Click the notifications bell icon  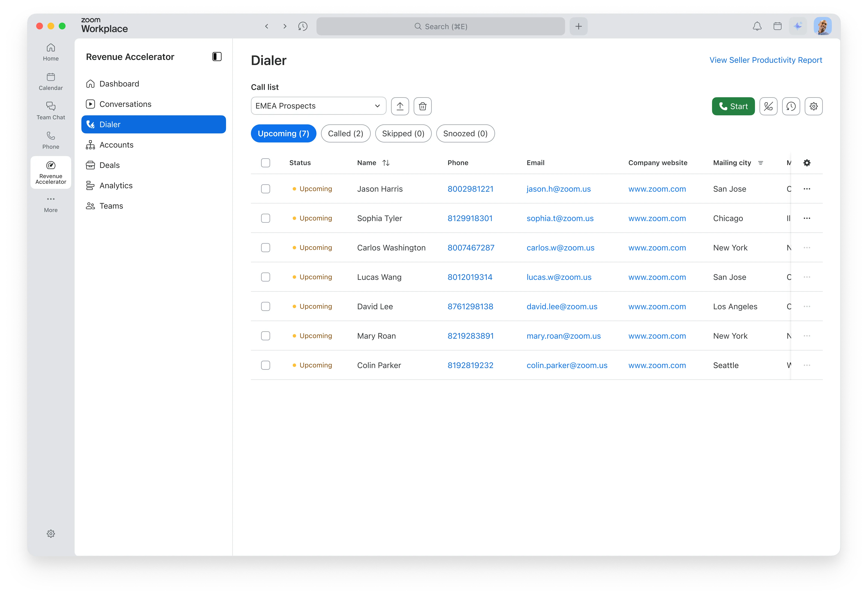pos(757,26)
